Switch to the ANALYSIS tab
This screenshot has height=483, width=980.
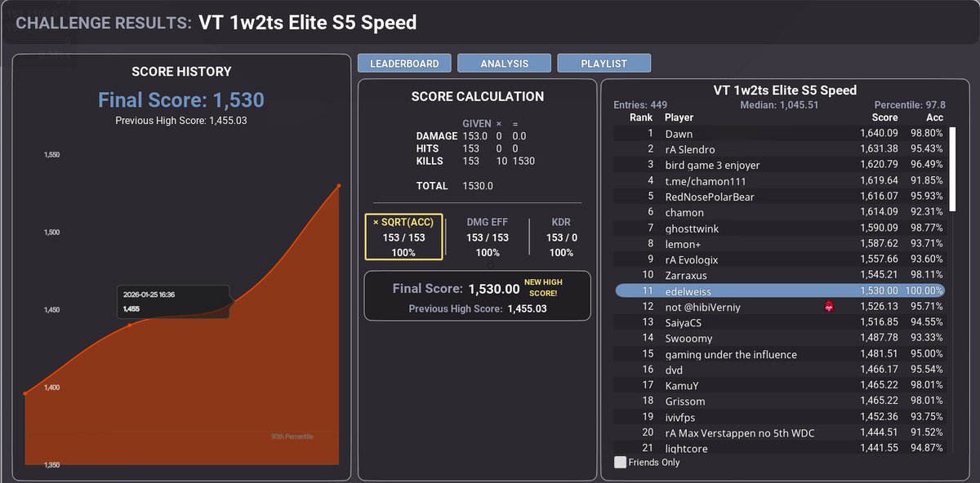[x=504, y=63]
